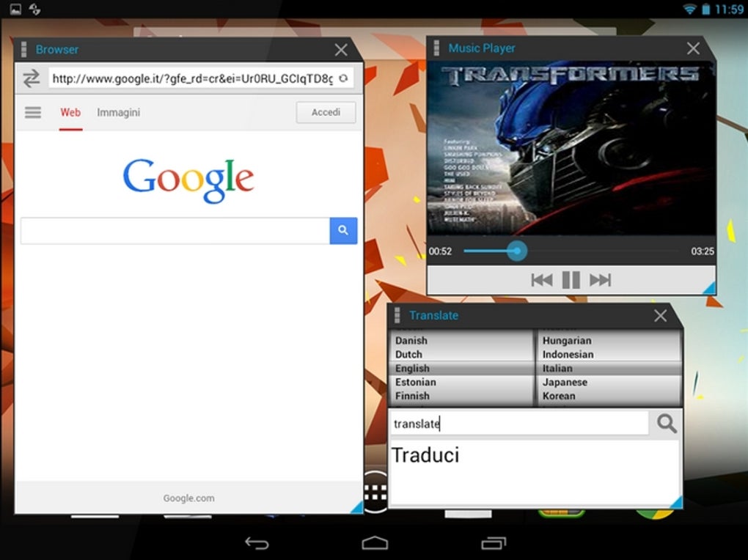Viewport: 748px width, 560px height.
Task: Click the blue Google search button
Action: pos(343,231)
